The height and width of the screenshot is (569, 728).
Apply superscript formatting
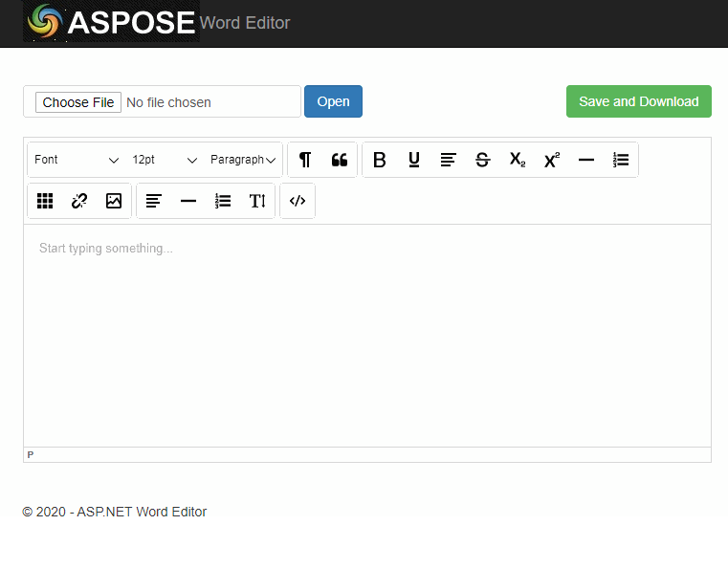(552, 160)
